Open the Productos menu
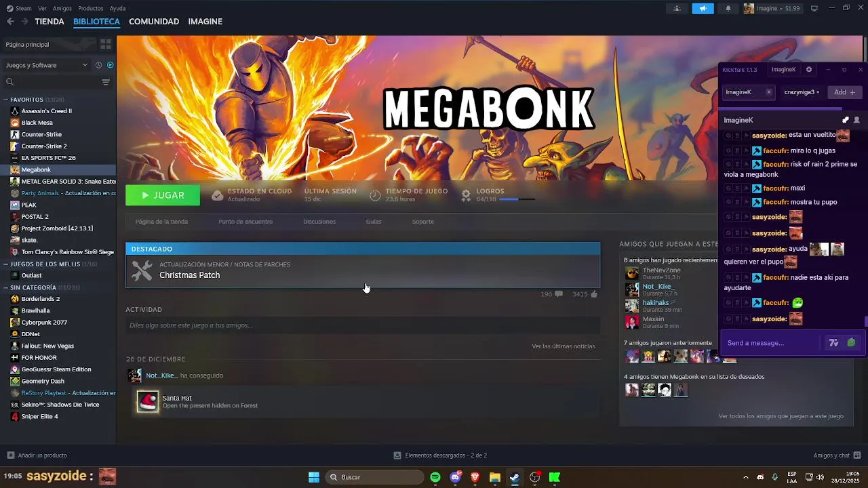The image size is (868, 488). [91, 8]
